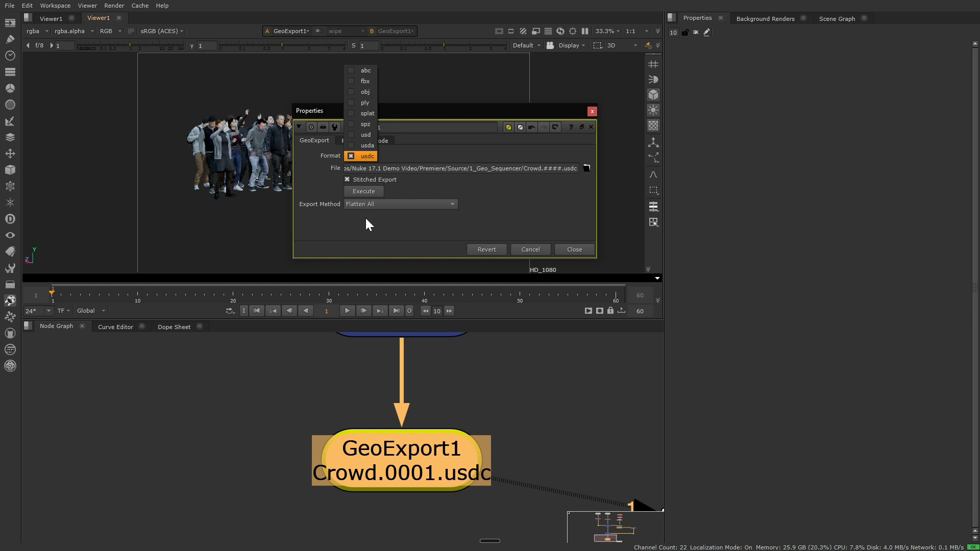Open the Views nodes menu (eye icon)
Viewport: 980px width, 551px height.
pyautogui.click(x=10, y=235)
